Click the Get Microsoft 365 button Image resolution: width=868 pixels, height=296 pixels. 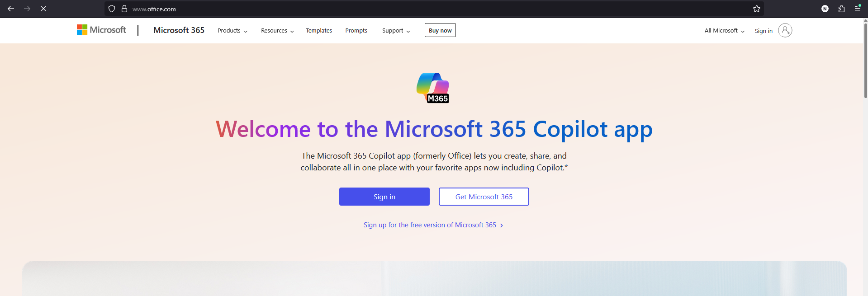pos(484,197)
